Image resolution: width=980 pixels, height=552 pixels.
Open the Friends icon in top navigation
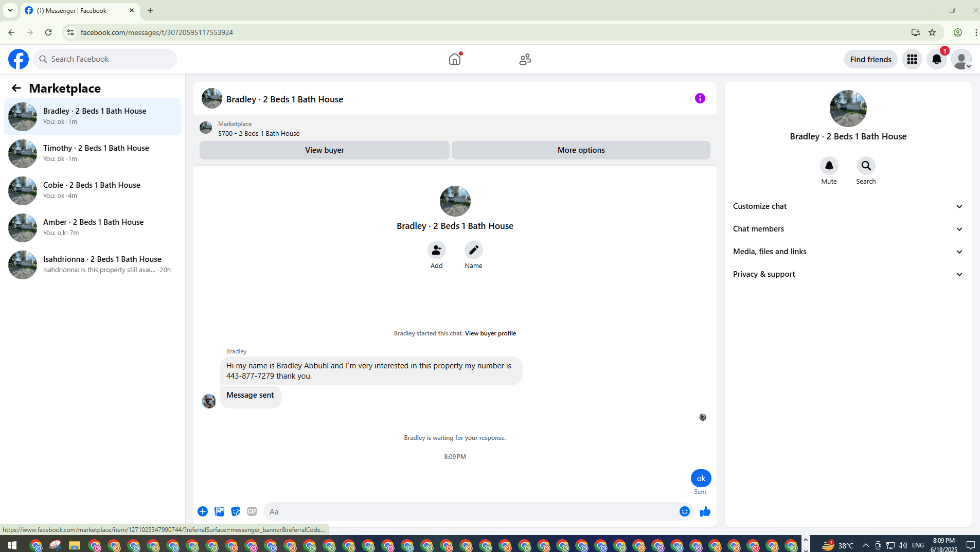pos(525,59)
